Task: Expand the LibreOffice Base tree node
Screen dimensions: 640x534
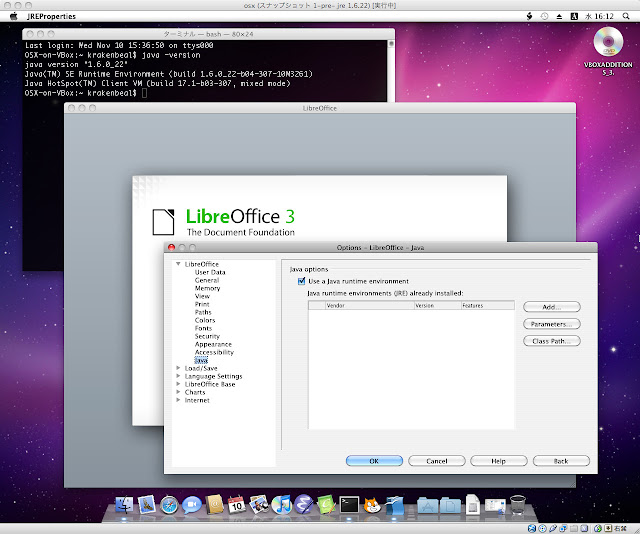Action: [178, 384]
